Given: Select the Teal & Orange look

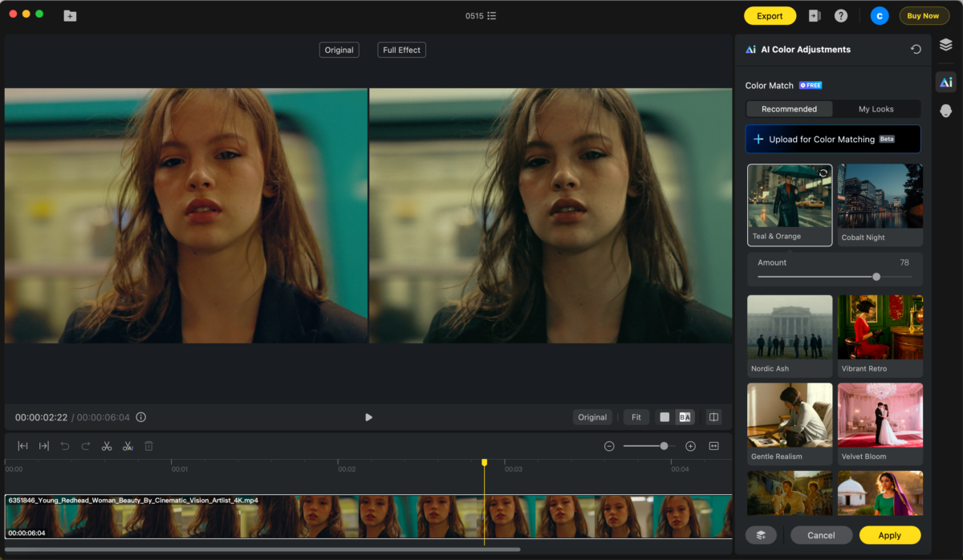Looking at the screenshot, I should [x=790, y=205].
